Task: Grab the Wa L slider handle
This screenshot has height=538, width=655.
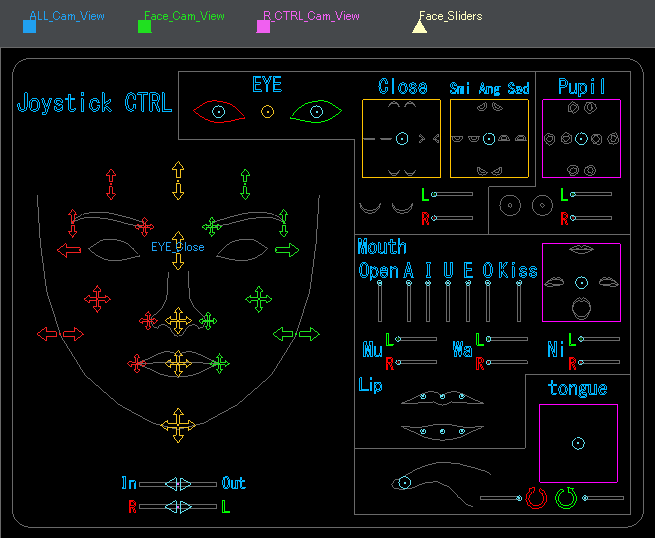Action: [488, 339]
